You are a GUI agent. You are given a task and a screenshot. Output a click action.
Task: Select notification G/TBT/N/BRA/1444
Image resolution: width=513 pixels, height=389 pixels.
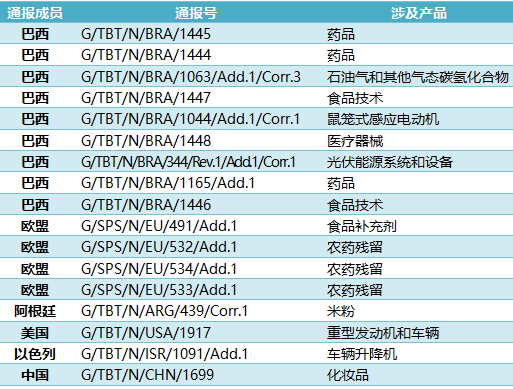pos(146,55)
